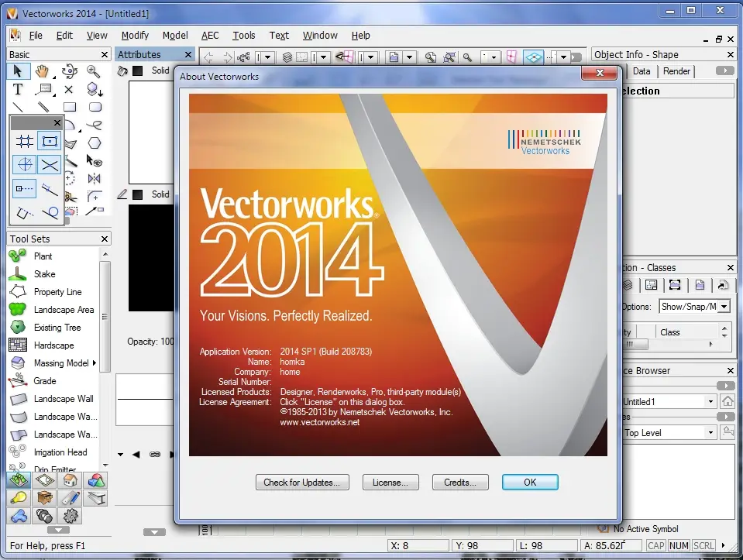Click the License button in About dialog
This screenshot has width=743, height=560.
390,483
